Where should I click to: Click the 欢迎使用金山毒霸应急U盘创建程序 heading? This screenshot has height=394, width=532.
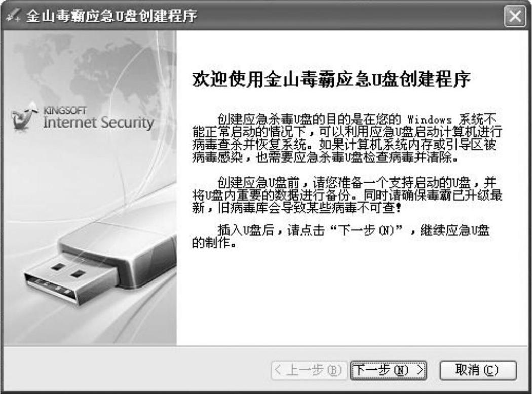click(x=331, y=80)
